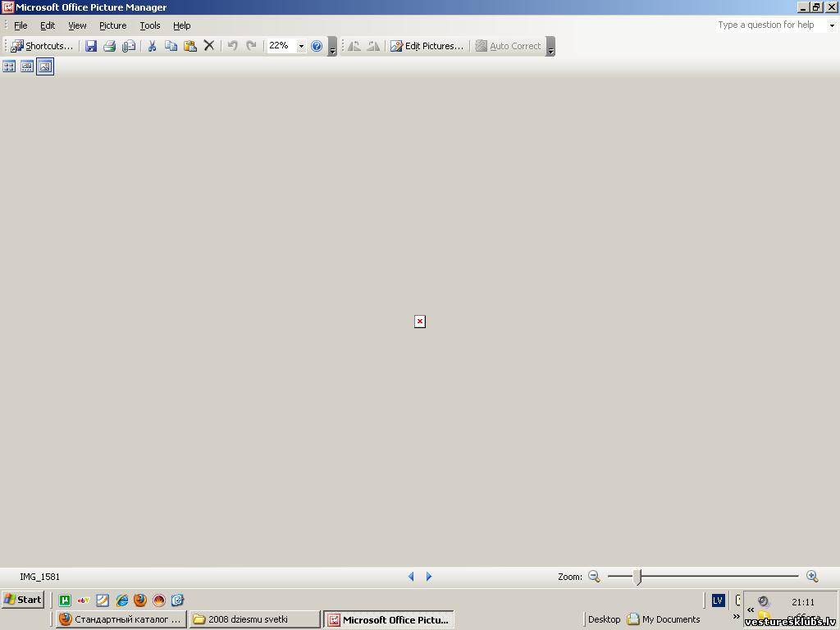
Task: Open the View menu
Action: (x=77, y=25)
